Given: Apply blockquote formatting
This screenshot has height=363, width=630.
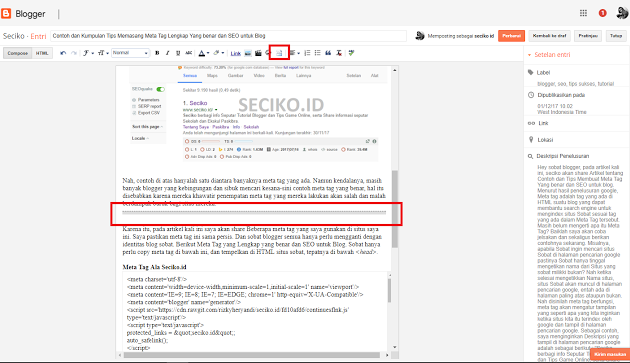Looking at the screenshot, I should click(x=328, y=53).
